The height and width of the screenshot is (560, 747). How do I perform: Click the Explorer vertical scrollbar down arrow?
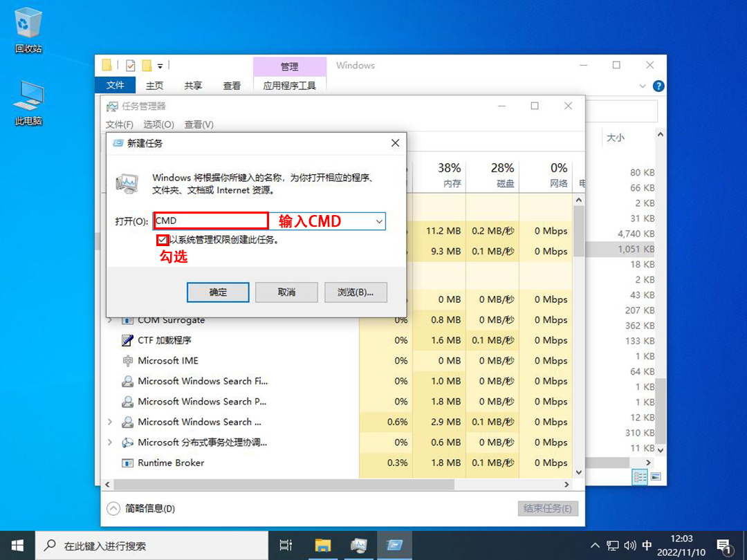point(661,449)
